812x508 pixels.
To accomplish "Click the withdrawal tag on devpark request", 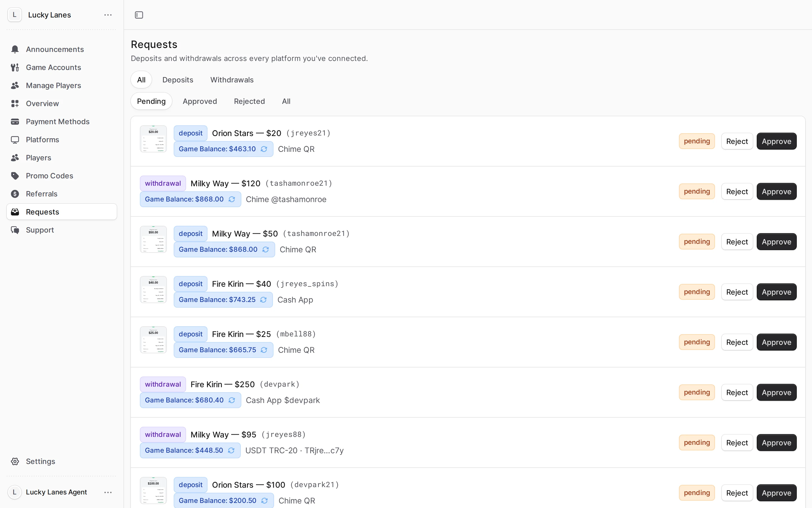I will (163, 384).
